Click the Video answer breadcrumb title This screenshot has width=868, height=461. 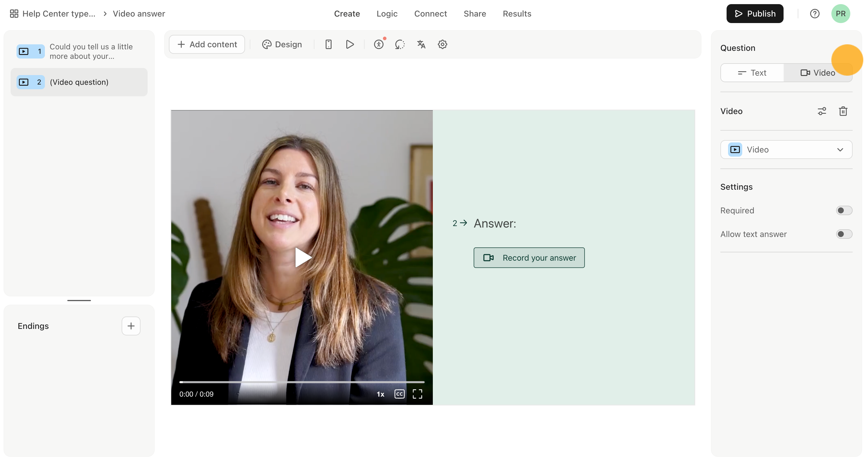[139, 14]
